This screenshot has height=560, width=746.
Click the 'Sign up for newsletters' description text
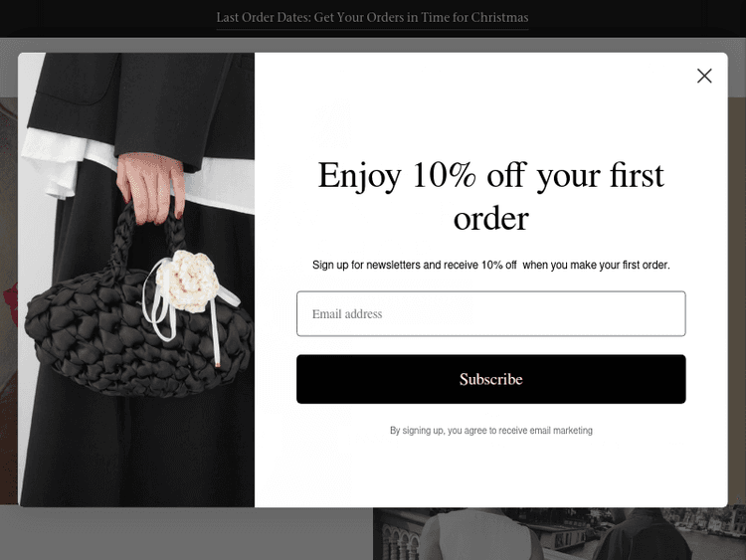pos(491,265)
